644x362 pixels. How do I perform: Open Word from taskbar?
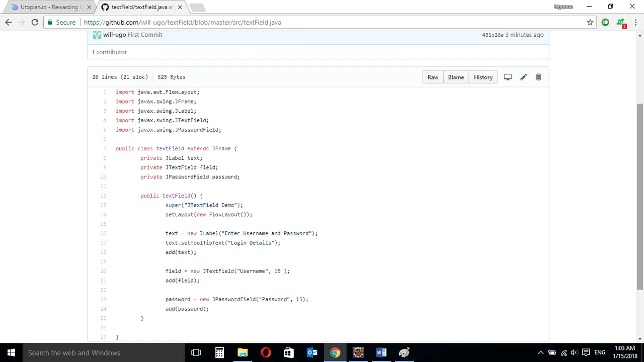coord(381,352)
